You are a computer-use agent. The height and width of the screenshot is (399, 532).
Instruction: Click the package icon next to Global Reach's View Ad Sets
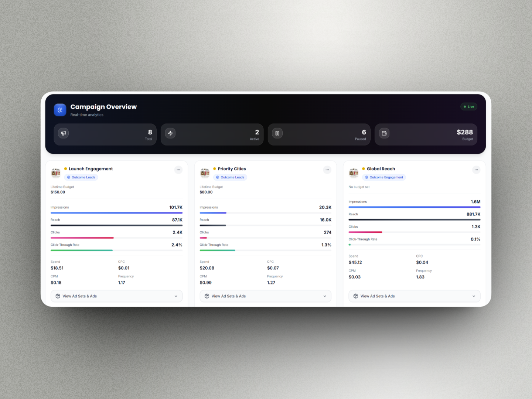[x=355, y=296]
